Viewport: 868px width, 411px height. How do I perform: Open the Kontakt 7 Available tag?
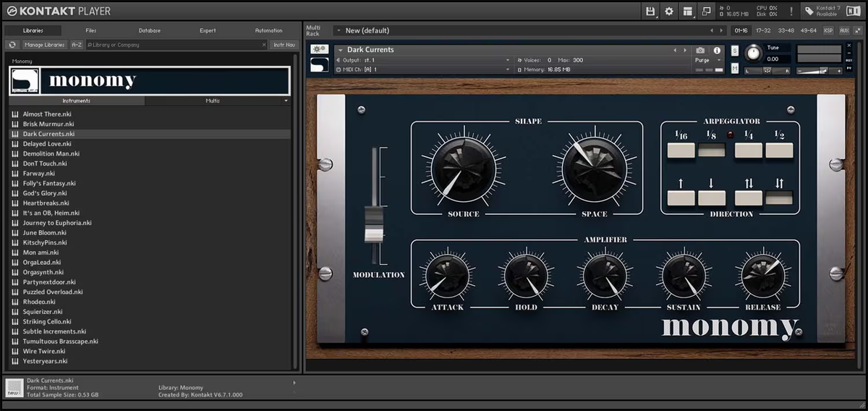click(824, 11)
